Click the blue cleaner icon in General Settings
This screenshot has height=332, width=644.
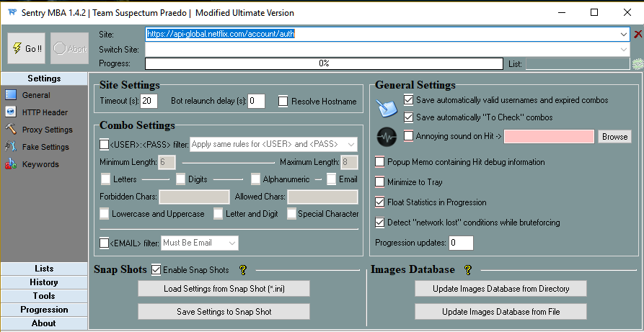tap(387, 109)
